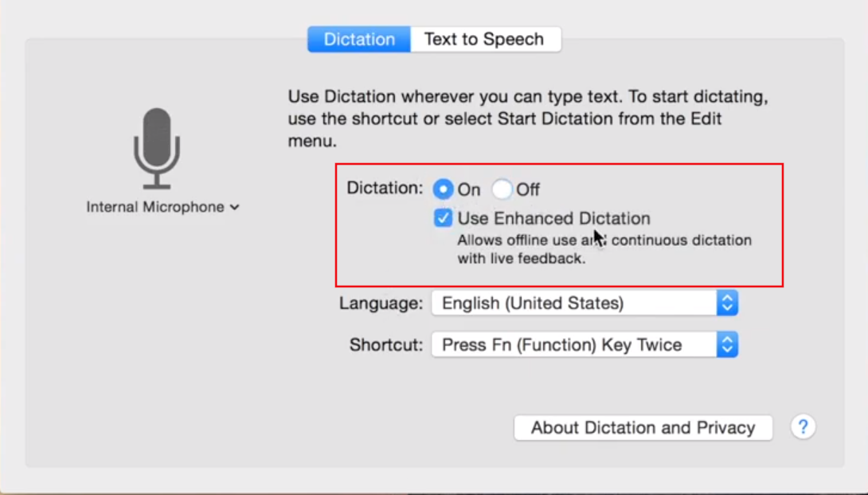
Task: Click the Language dropdown stepper icon
Action: point(729,302)
